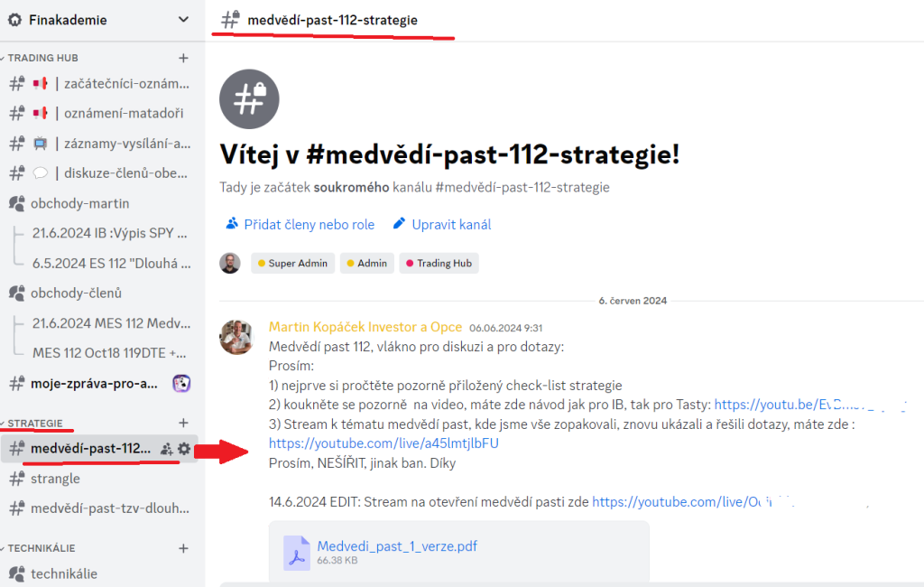Click PDF file icon of Medvedi_past attachment
Viewport: 924px width, 587px height.
296,553
